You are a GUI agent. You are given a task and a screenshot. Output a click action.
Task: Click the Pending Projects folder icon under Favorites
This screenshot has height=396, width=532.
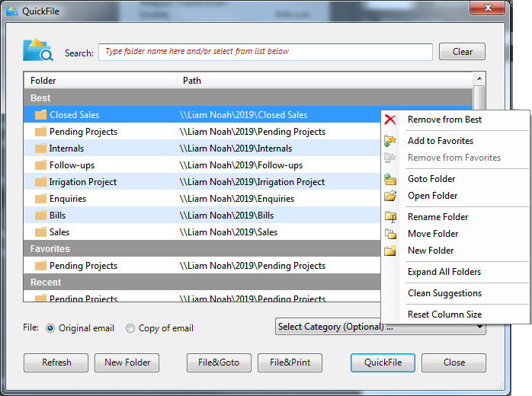[x=40, y=266]
